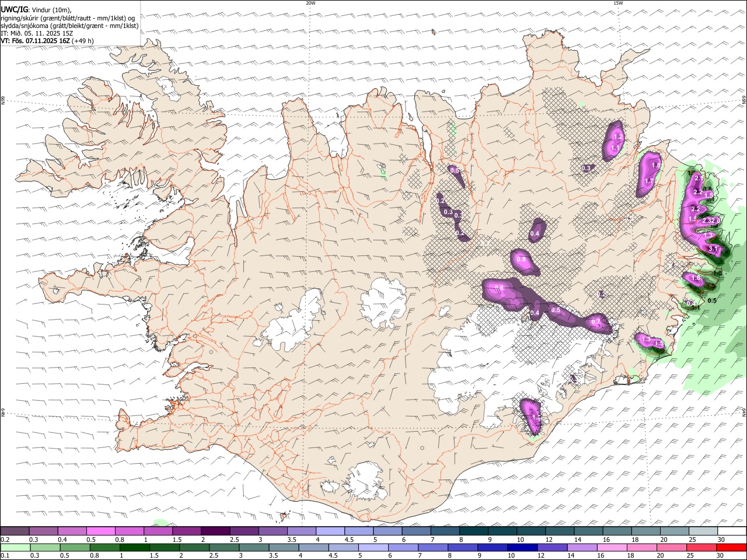
Task: Pick the dark teal upper swatch labeled 8
Action: (474, 531)
